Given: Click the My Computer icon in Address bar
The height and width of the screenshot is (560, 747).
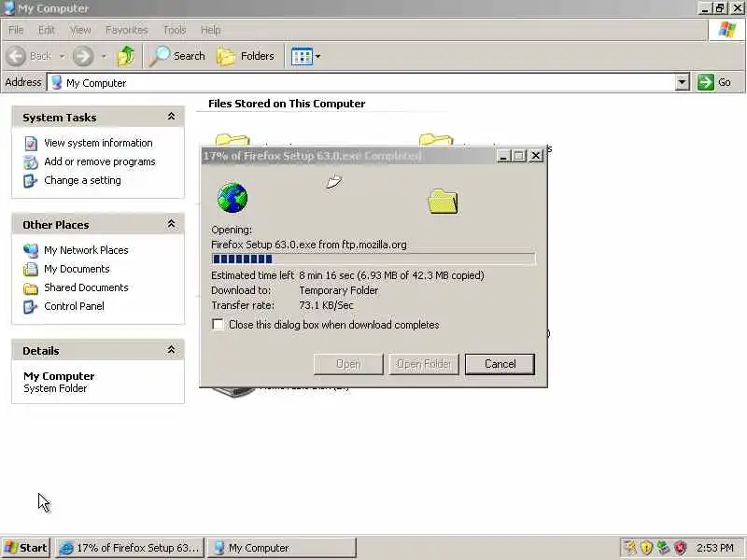Looking at the screenshot, I should click(x=57, y=82).
